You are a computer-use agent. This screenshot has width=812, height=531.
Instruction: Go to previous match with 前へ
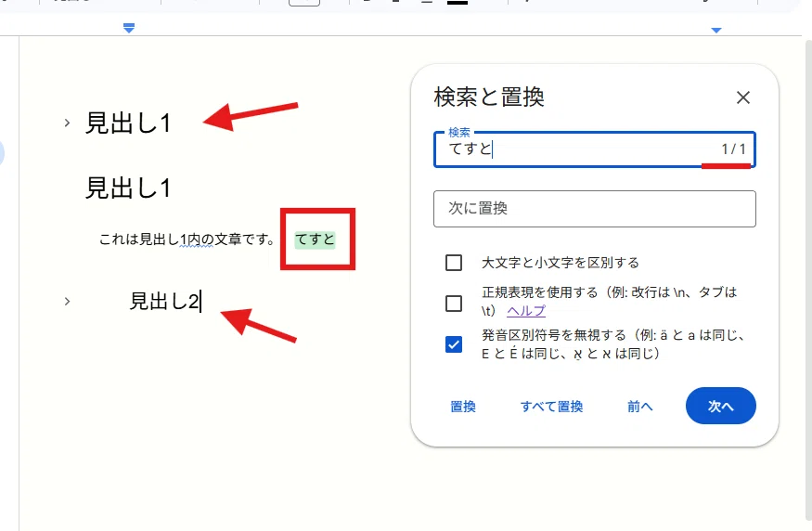(x=639, y=407)
